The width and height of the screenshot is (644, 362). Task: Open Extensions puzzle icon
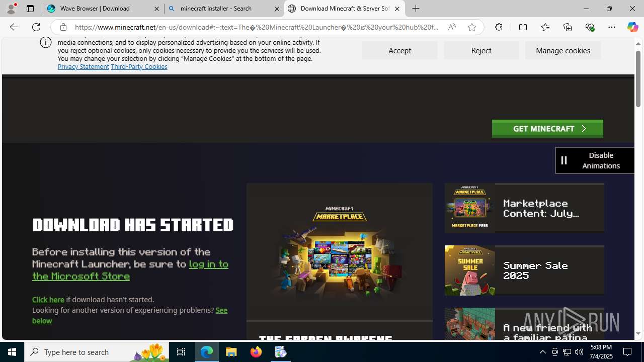point(499,27)
